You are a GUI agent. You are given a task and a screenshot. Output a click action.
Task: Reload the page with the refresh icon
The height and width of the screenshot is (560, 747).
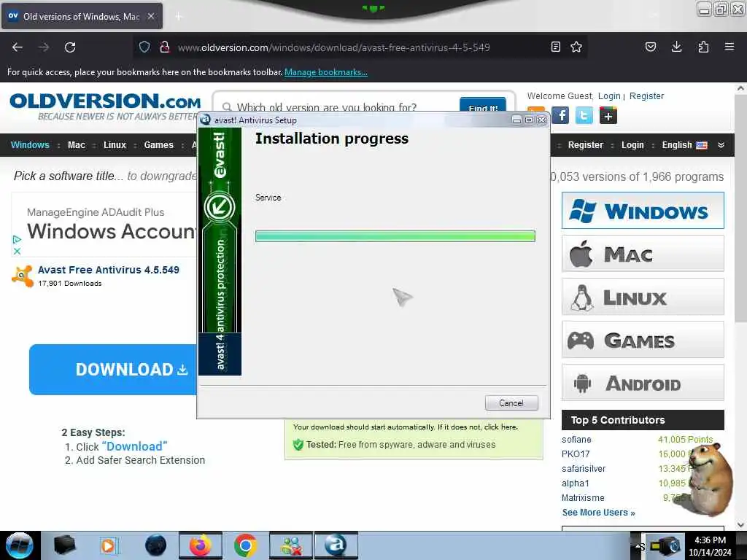point(70,47)
